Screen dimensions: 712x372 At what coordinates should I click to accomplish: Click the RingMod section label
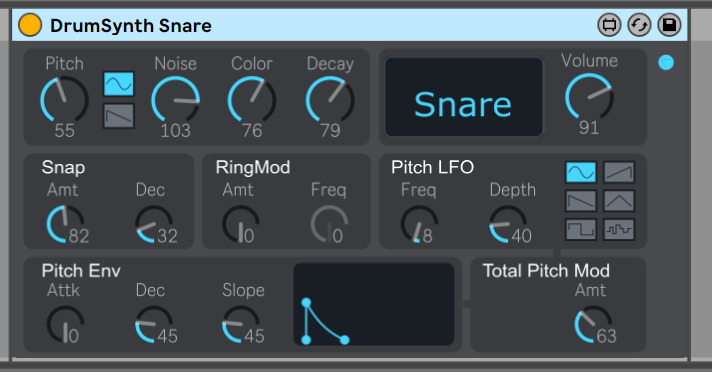click(x=253, y=168)
